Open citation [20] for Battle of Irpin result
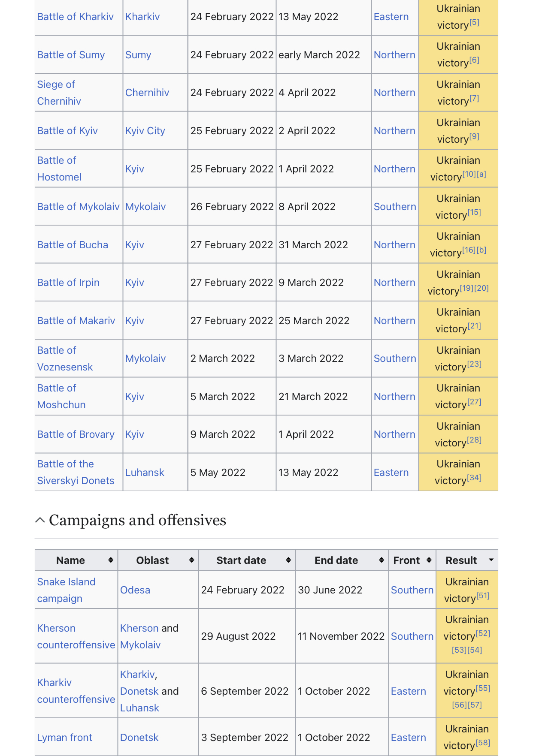 pos(482,288)
